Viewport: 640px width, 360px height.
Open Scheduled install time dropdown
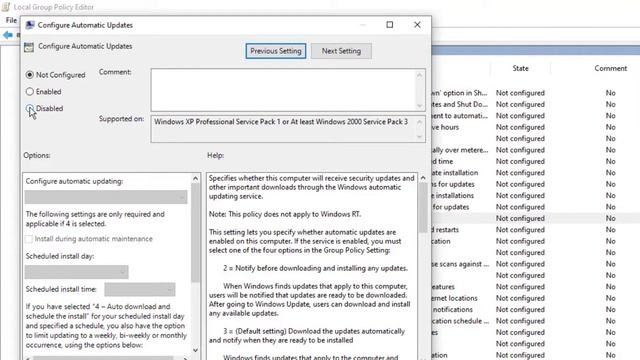coord(140,289)
